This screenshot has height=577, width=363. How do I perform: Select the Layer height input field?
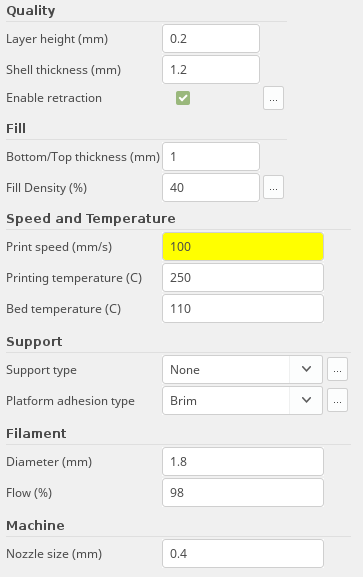coord(211,39)
